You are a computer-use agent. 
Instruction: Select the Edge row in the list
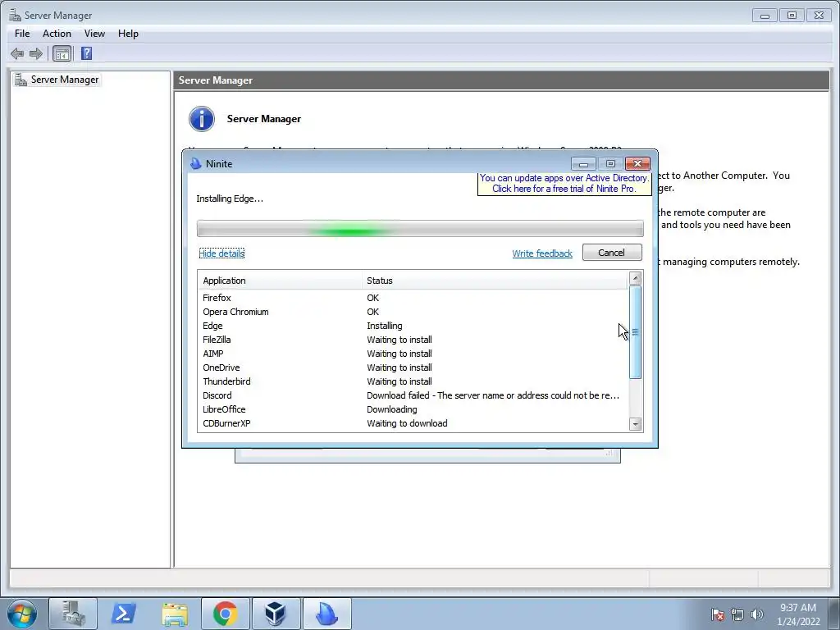tap(413, 326)
